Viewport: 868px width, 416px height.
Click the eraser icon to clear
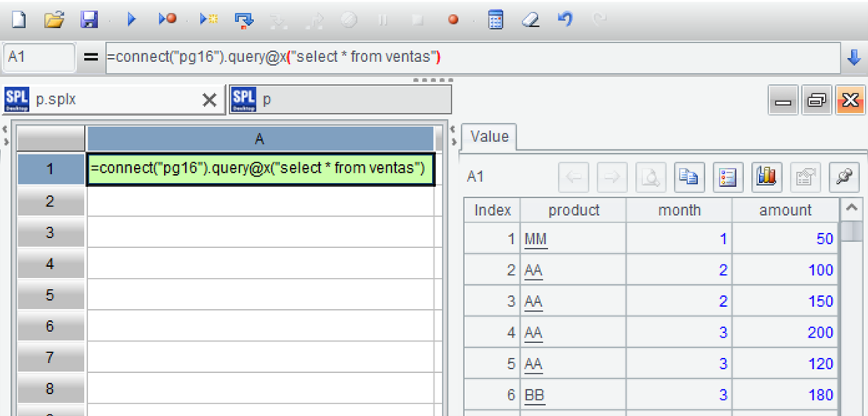click(531, 20)
